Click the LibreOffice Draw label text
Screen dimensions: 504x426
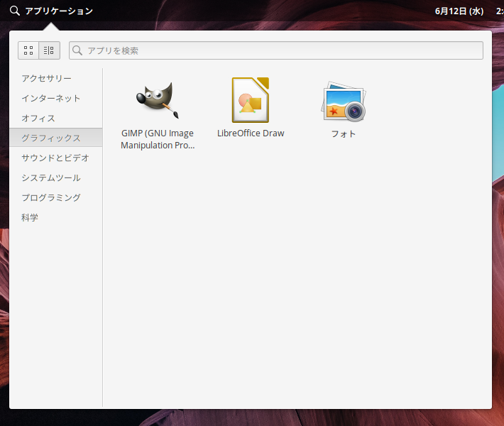(x=251, y=133)
